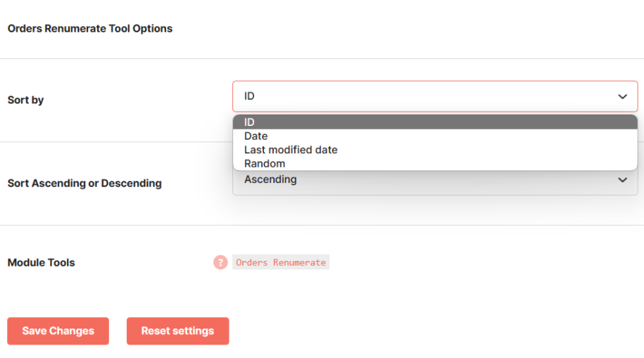Click the red-outlined border of the Sort by box

click(x=435, y=82)
